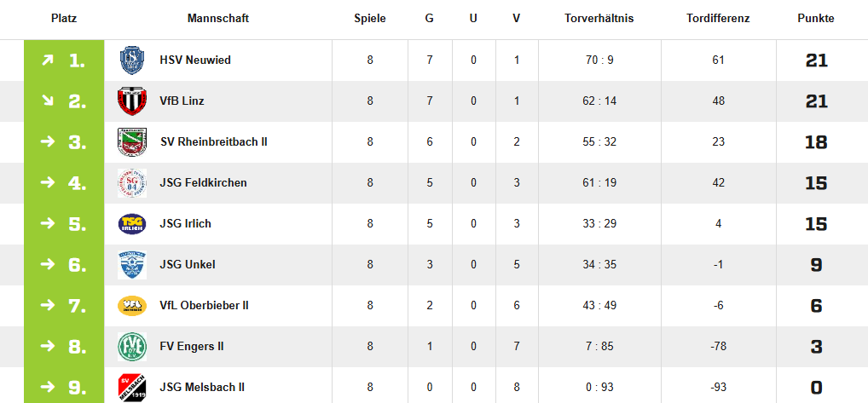The width and height of the screenshot is (868, 403).
Task: Select the TSG Irlich oval logo
Action: tap(132, 224)
